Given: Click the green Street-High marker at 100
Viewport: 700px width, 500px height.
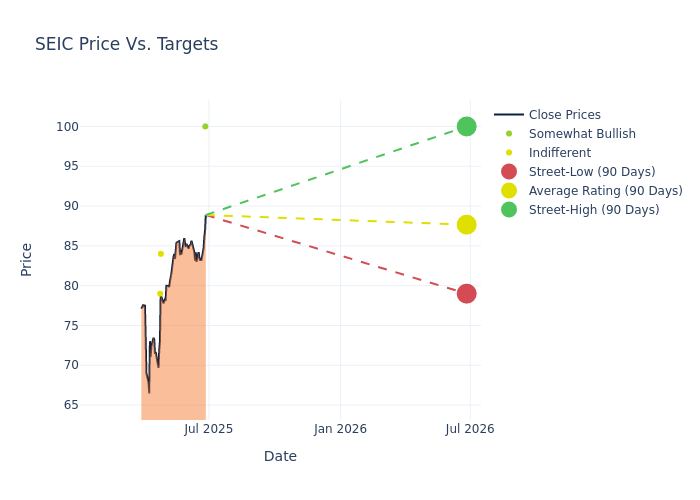Looking at the screenshot, I should 466,126.
